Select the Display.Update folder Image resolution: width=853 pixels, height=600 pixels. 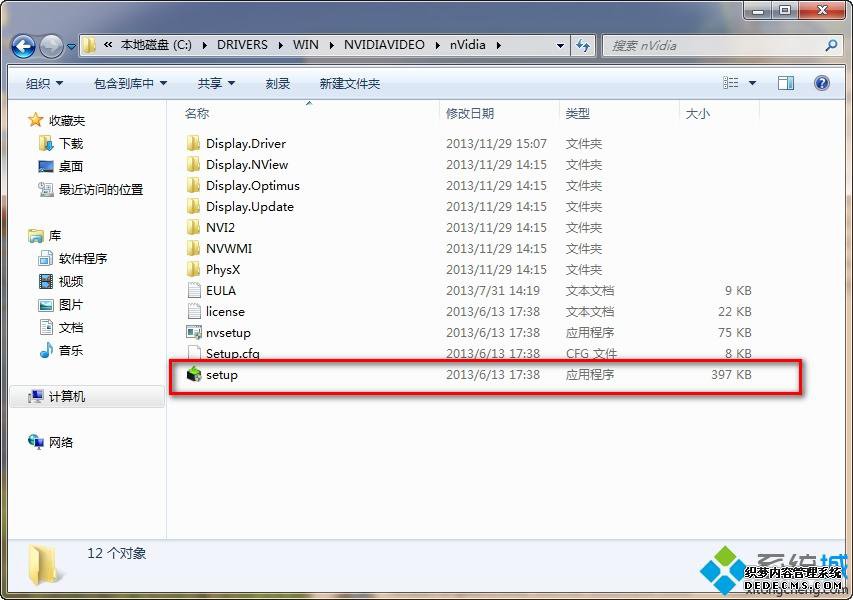(x=249, y=207)
